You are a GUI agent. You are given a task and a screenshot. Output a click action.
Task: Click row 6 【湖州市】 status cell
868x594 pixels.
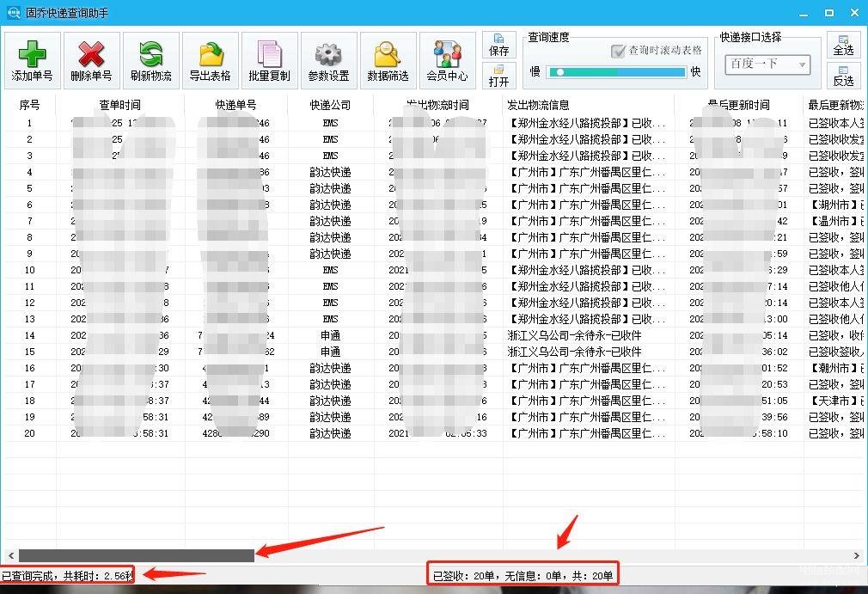836,205
